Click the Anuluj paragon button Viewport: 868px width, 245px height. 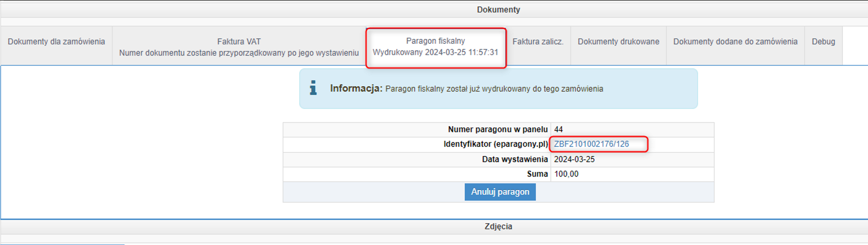pyautogui.click(x=500, y=192)
